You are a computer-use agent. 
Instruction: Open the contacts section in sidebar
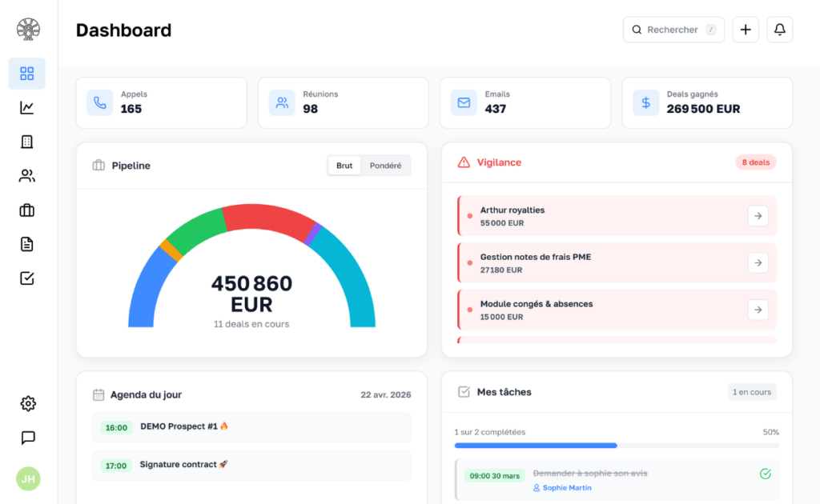[x=27, y=175]
